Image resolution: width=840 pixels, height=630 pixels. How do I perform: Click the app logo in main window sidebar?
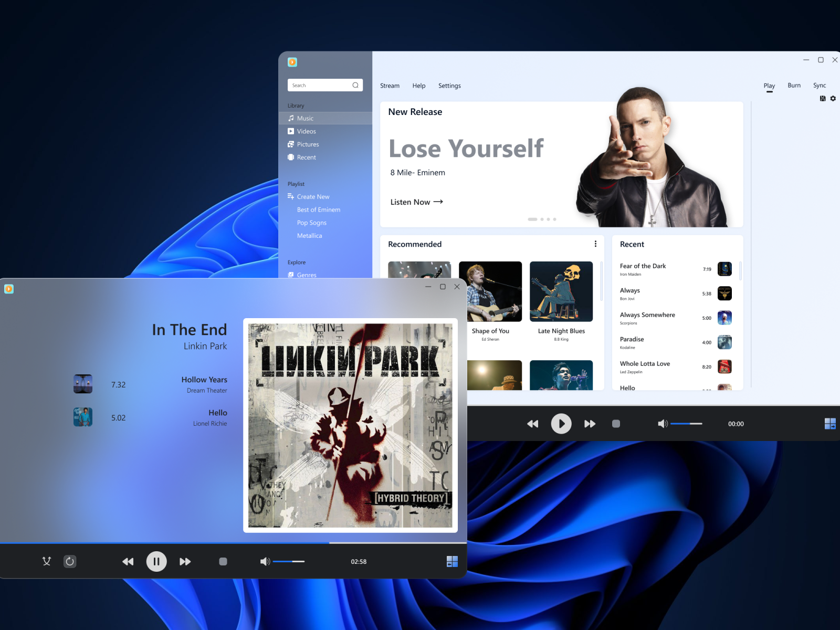292,62
